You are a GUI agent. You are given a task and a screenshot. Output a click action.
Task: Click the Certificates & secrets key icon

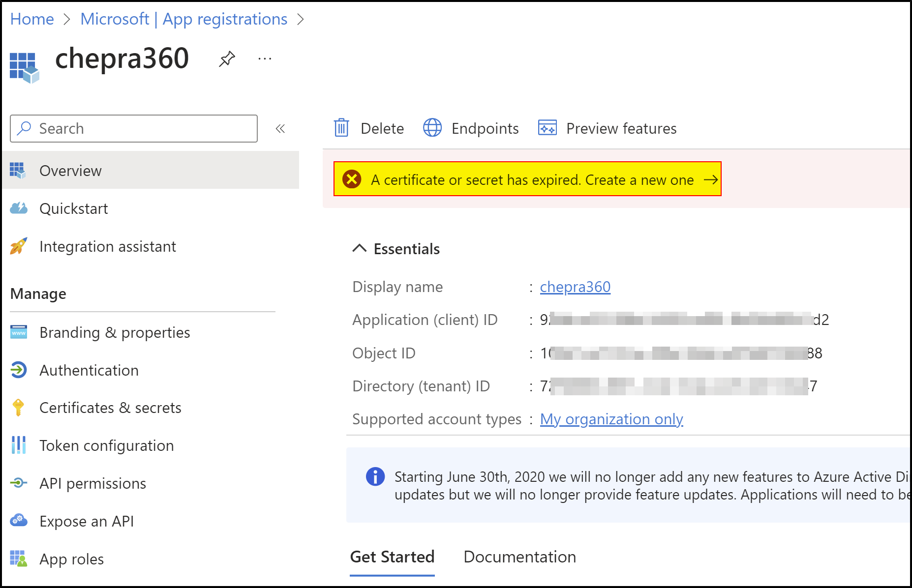pyautogui.click(x=18, y=408)
